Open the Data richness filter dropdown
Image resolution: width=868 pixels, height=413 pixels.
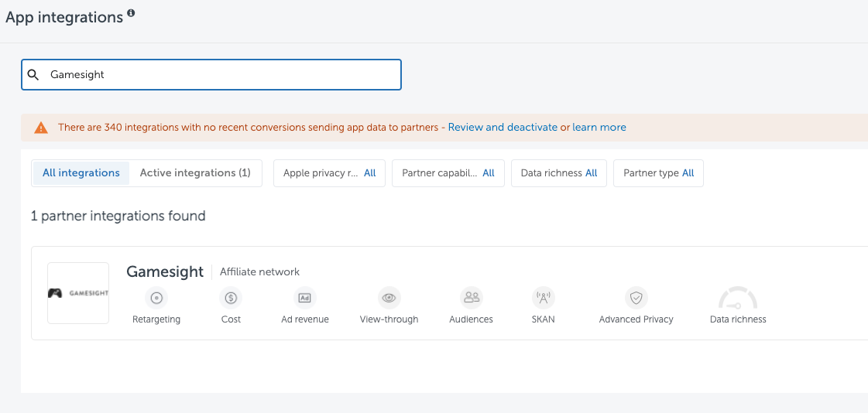tap(558, 173)
